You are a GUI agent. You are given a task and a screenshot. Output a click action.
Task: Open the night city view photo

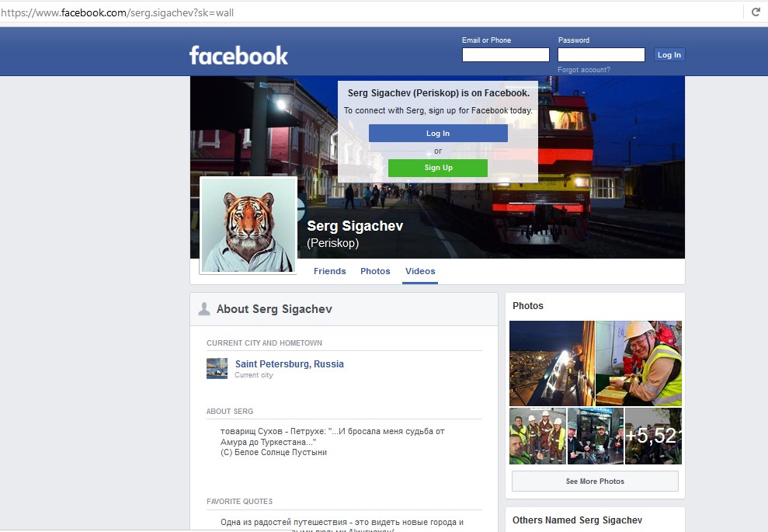click(551, 363)
